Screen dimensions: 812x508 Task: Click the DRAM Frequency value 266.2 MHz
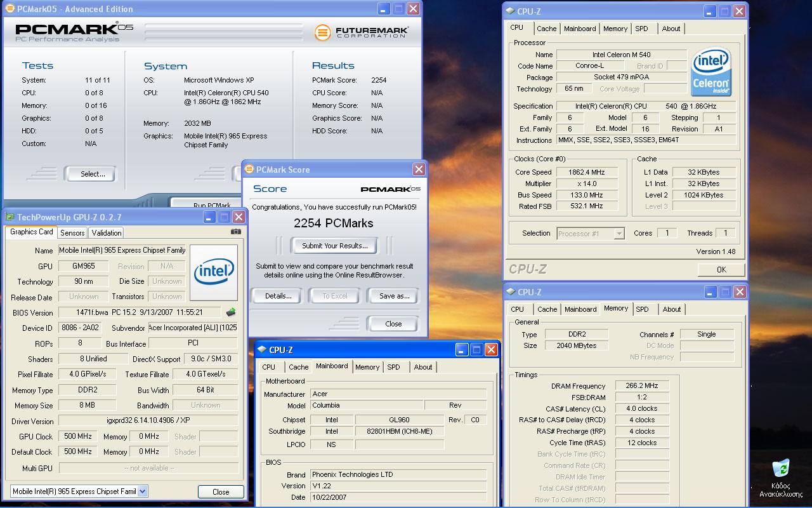coord(642,385)
